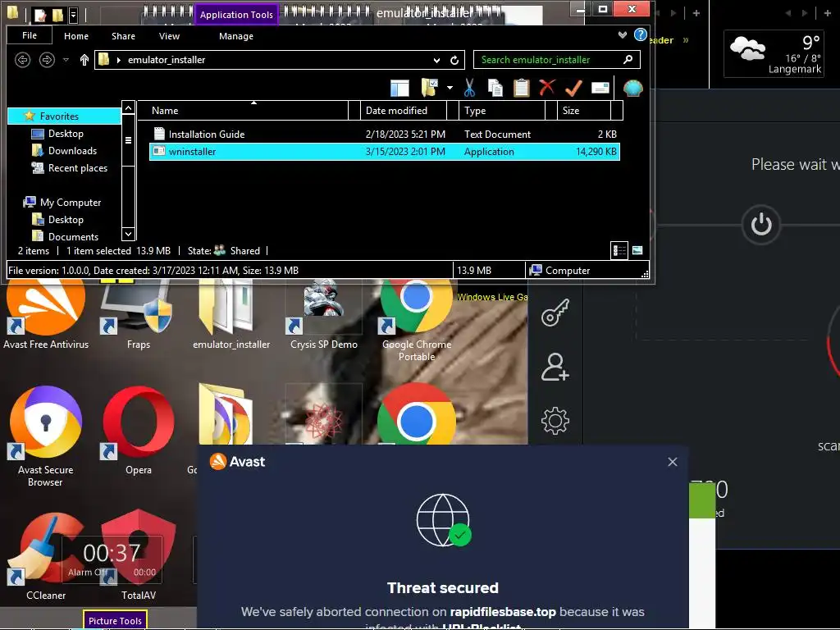Click the Paste clipboard icon
The width and height of the screenshot is (840, 630).
coord(521,87)
